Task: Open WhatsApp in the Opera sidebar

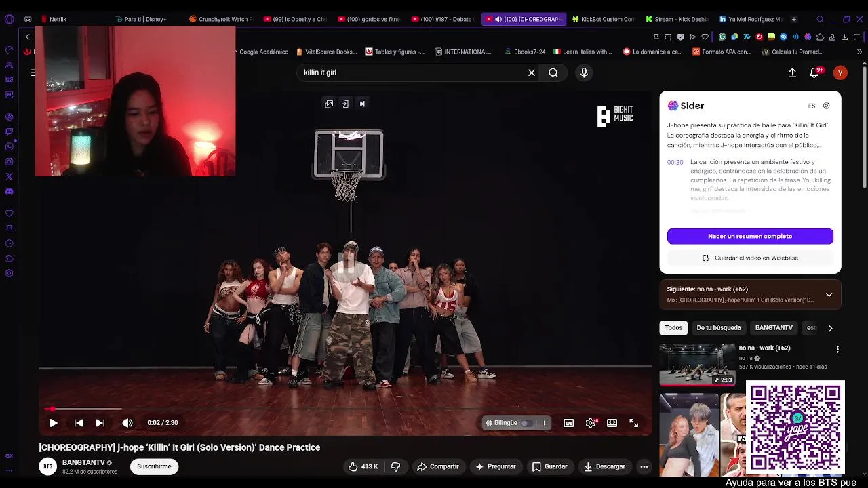Action: pos(9,146)
